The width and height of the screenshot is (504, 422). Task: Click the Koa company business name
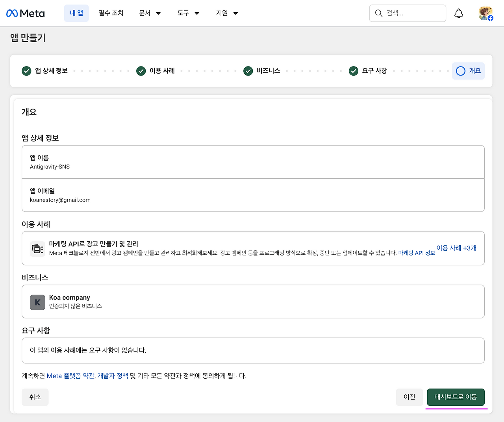(x=70, y=298)
